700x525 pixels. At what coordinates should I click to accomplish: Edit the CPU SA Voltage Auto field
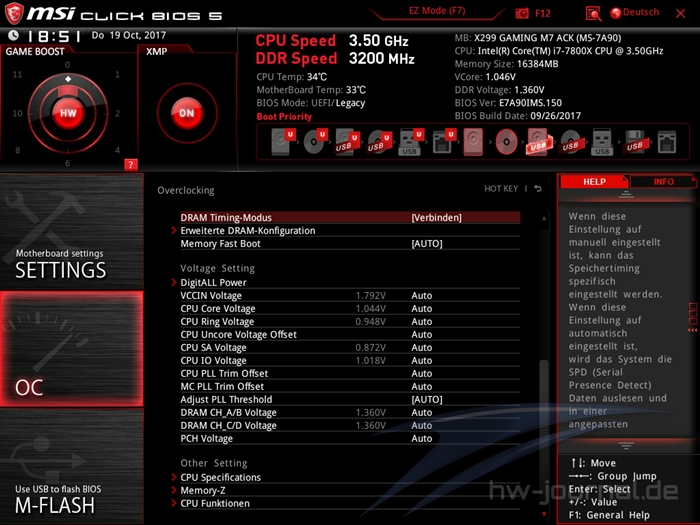[x=421, y=347]
